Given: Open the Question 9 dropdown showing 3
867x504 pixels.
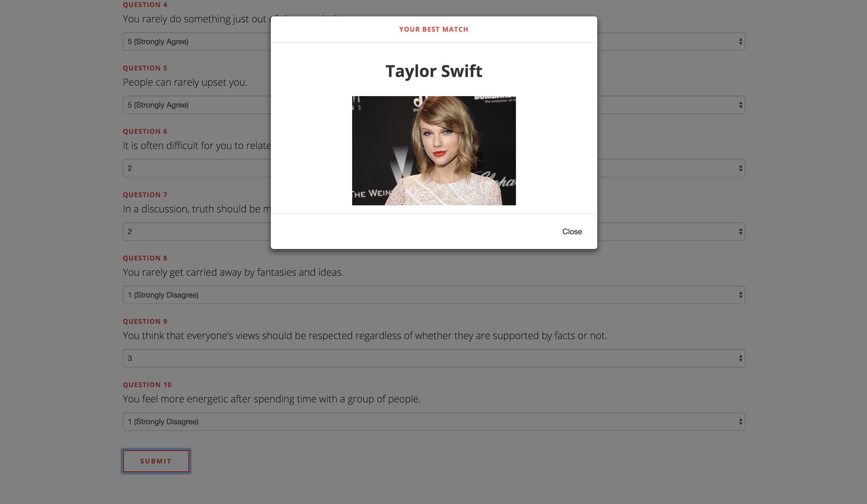Looking at the screenshot, I should (434, 358).
